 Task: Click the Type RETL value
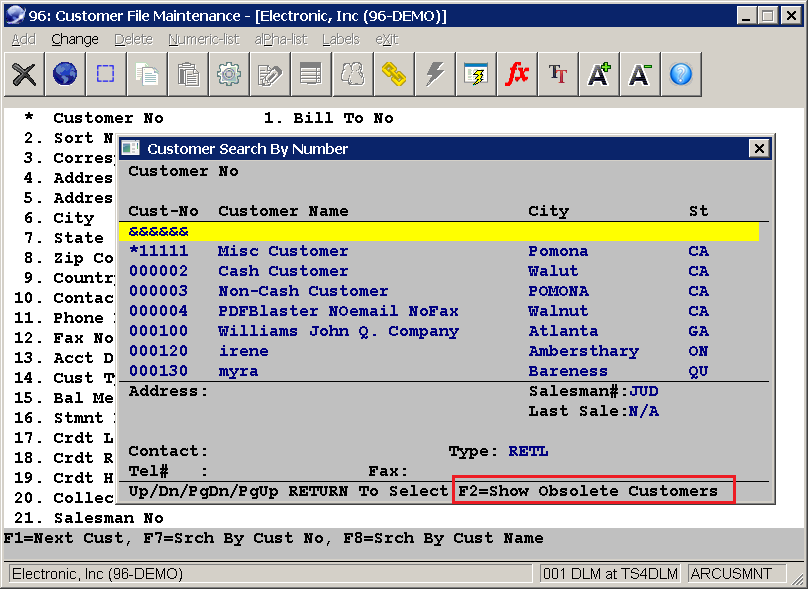(528, 451)
